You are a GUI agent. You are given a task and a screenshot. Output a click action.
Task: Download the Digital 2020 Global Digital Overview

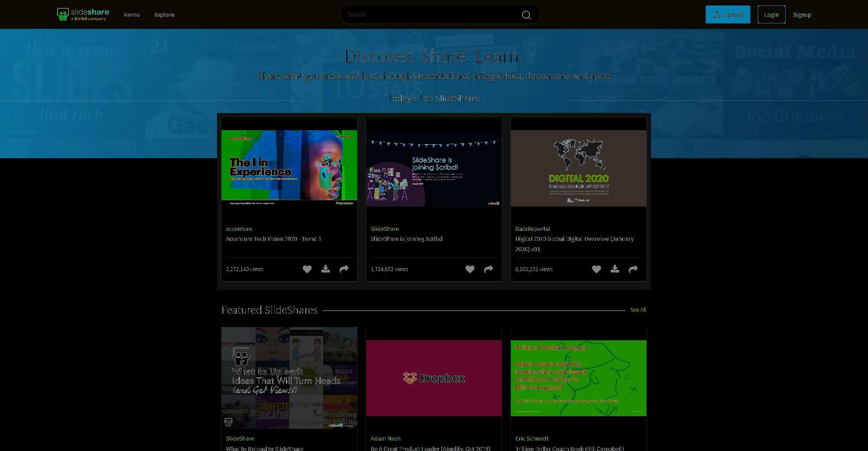tap(615, 269)
